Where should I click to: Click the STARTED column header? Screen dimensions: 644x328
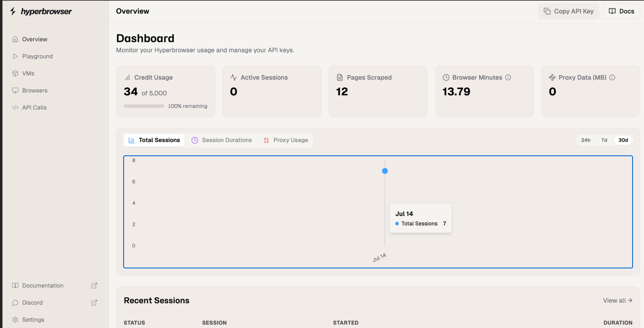345,323
